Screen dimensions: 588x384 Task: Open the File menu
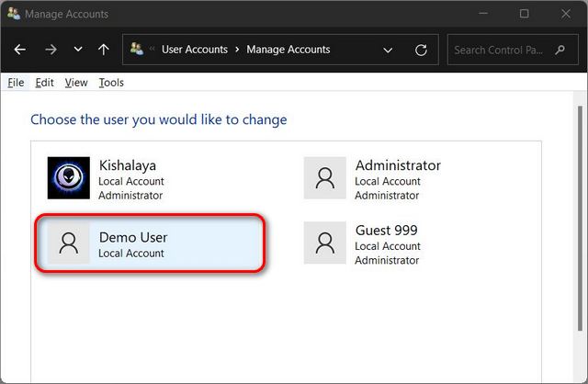(16, 83)
